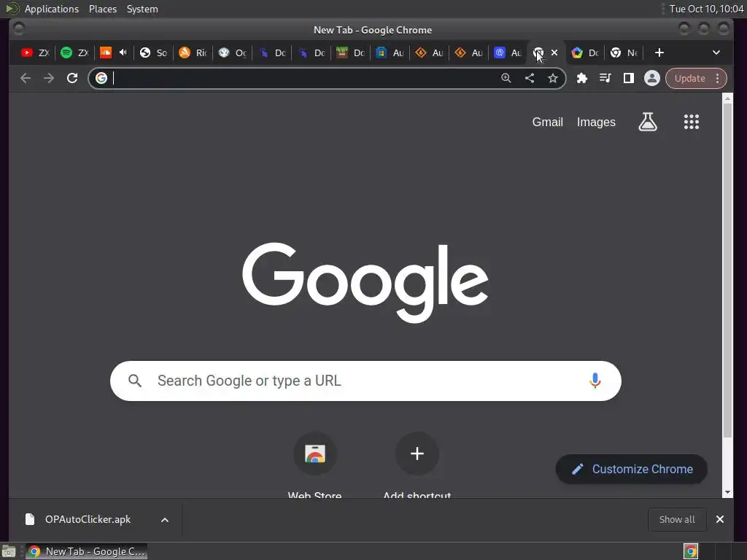The height and width of the screenshot is (560, 747).
Task: Open the profile avatar menu
Action: [651, 78]
